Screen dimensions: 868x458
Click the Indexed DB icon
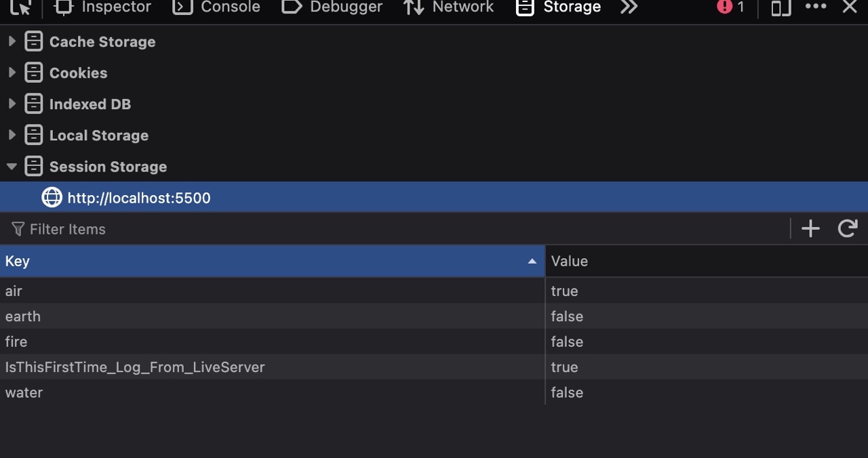tap(33, 104)
